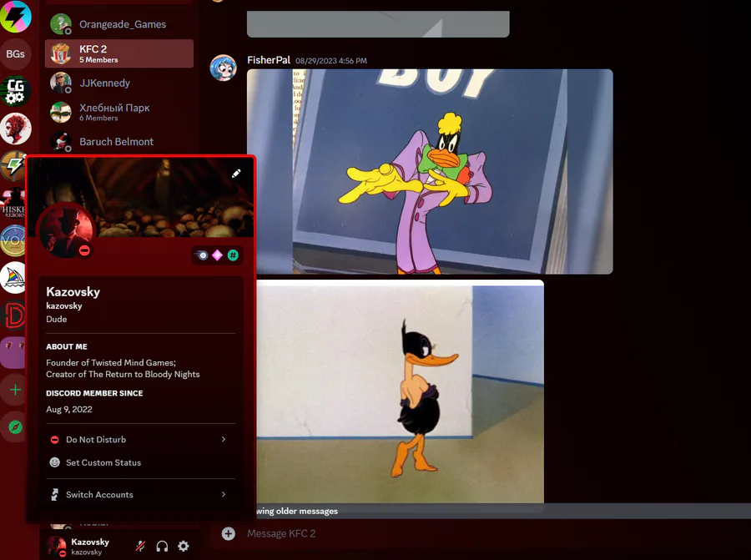Open the red-haired head server icon
751x560 pixels.
[x=15, y=128]
